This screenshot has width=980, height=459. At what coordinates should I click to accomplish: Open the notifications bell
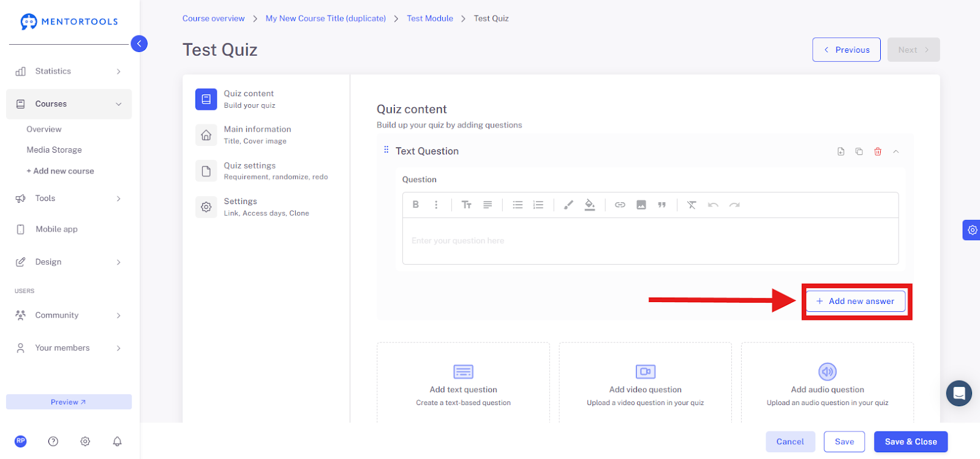click(118, 441)
